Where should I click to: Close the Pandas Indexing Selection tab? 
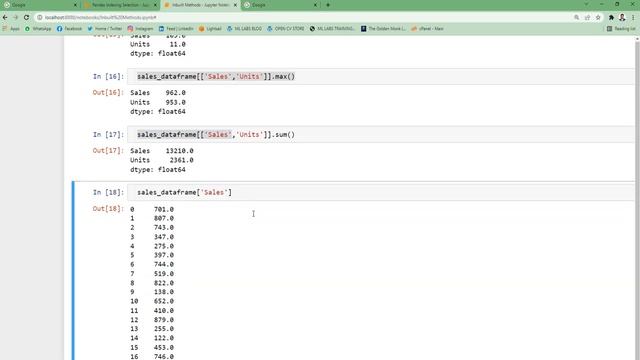coord(155,5)
